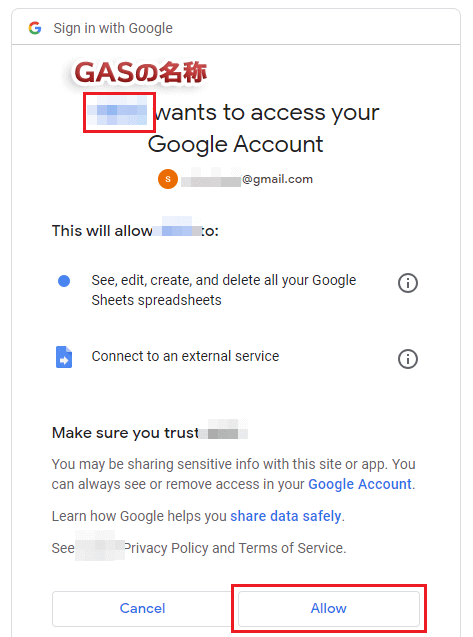Click the blurred app name in red box
473x637 pixels.
pos(119,113)
